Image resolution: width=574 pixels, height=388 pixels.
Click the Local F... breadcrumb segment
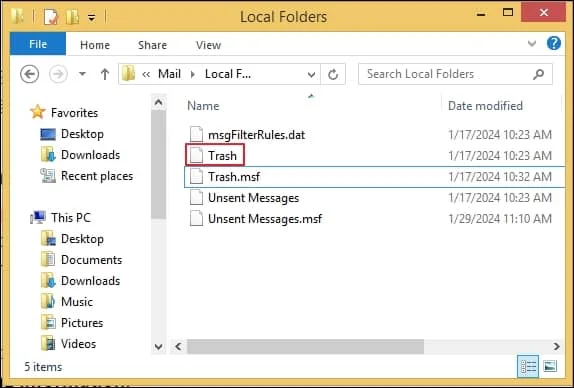click(228, 74)
